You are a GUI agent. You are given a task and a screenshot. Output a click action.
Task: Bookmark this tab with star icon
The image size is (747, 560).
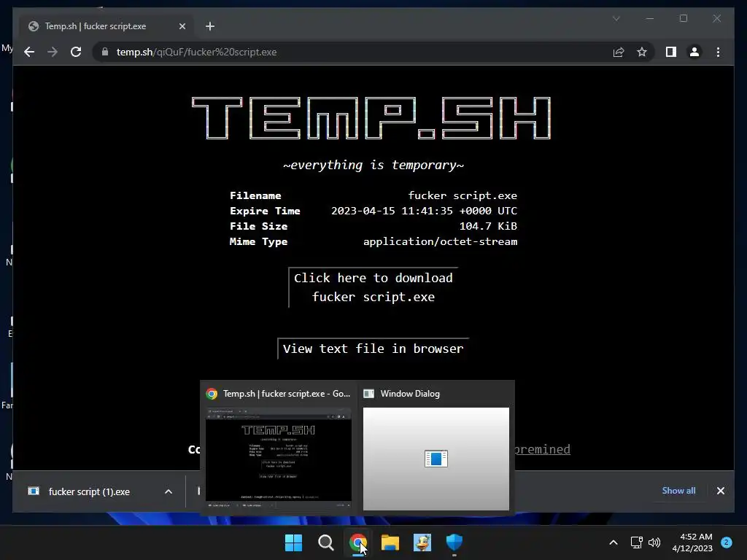[642, 52]
